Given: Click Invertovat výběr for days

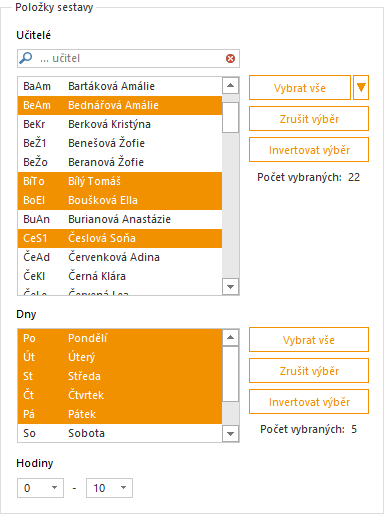Looking at the screenshot, I should click(309, 402).
